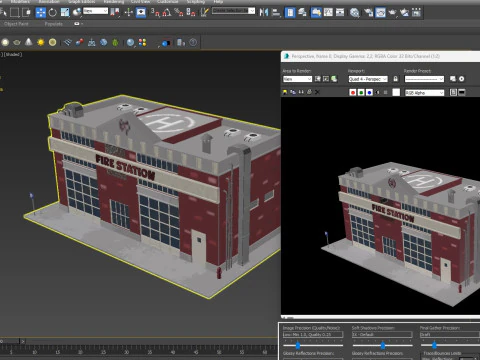The image size is (480, 360).
Task: Click the Use Pivot Point Center icon
Action: click(115, 13)
